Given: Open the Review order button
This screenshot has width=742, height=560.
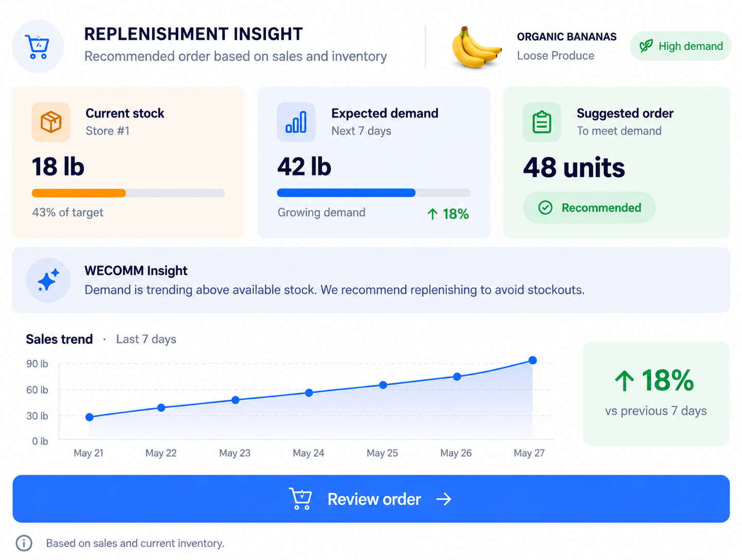Looking at the screenshot, I should (x=371, y=499).
